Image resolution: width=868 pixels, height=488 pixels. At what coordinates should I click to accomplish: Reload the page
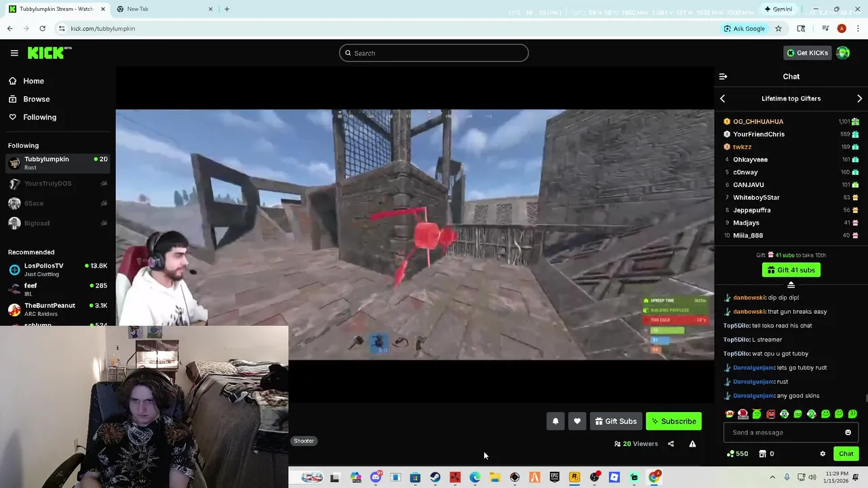click(42, 28)
